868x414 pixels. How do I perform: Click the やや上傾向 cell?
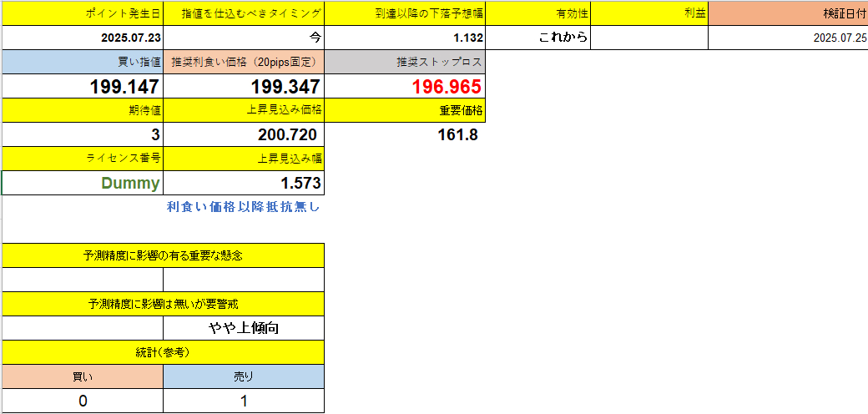tap(244, 328)
